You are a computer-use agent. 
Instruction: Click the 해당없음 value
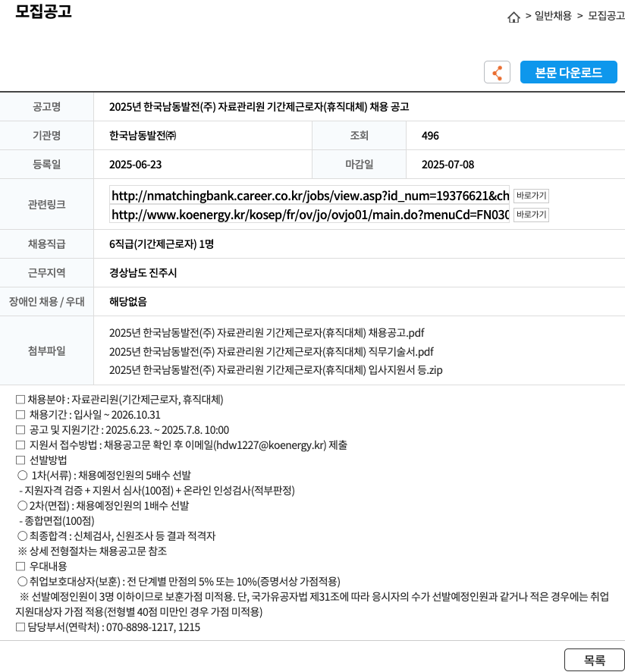click(127, 302)
